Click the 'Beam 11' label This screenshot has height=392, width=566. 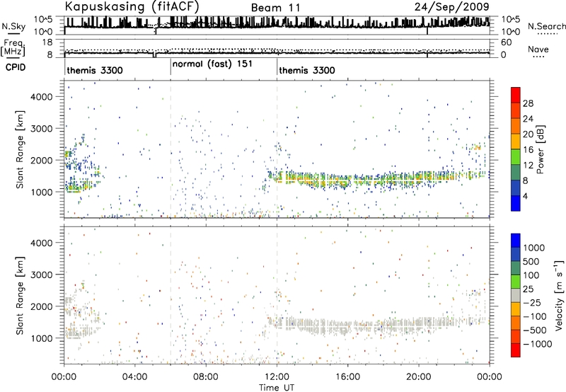(275, 8)
